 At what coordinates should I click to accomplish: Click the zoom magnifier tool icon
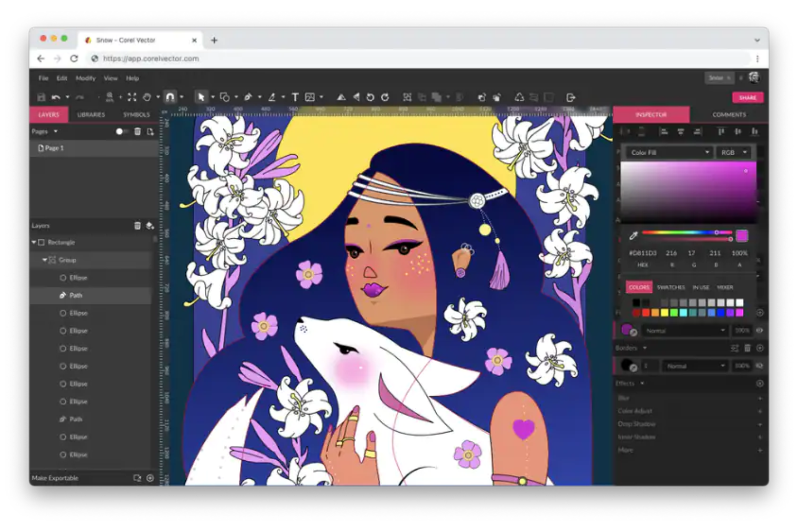[109, 97]
